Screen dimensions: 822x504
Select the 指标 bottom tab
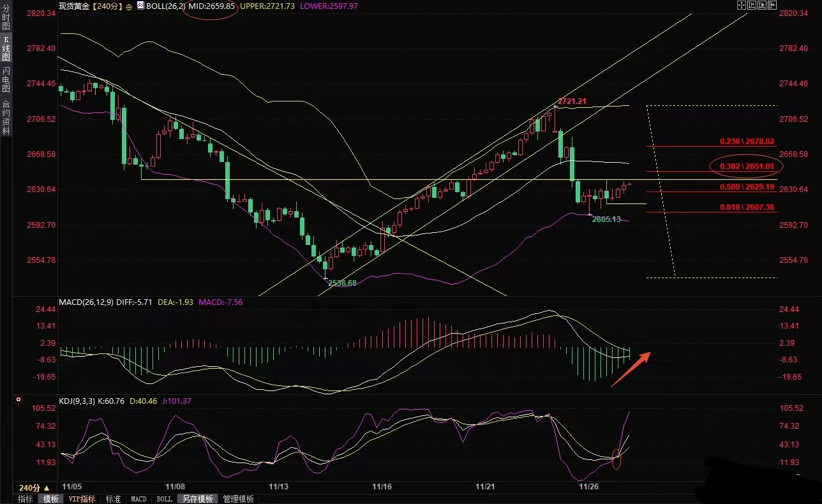[26, 499]
